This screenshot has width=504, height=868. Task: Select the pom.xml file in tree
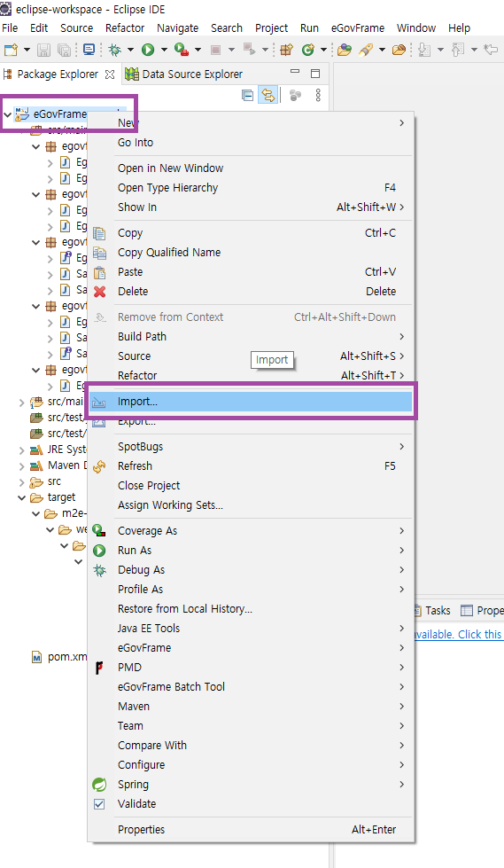(x=59, y=657)
